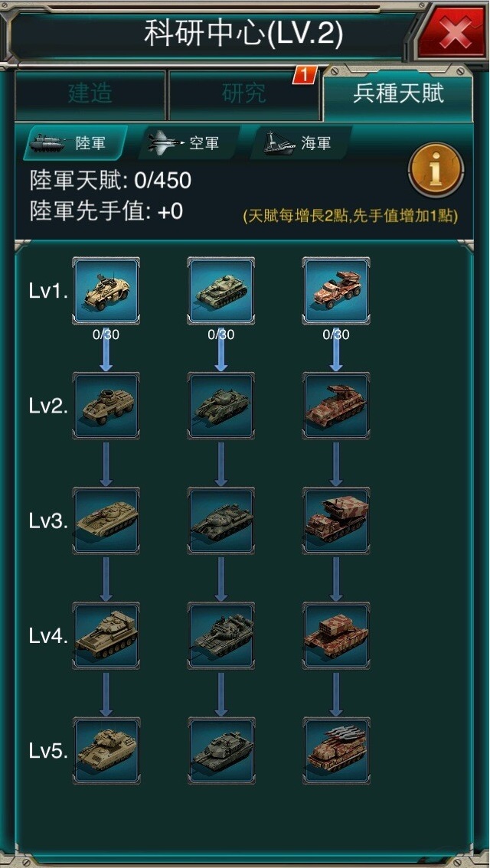The width and height of the screenshot is (490, 868).
Task: Select the Lv5 tan armored vehicle icon
Action: pyautogui.click(x=106, y=751)
